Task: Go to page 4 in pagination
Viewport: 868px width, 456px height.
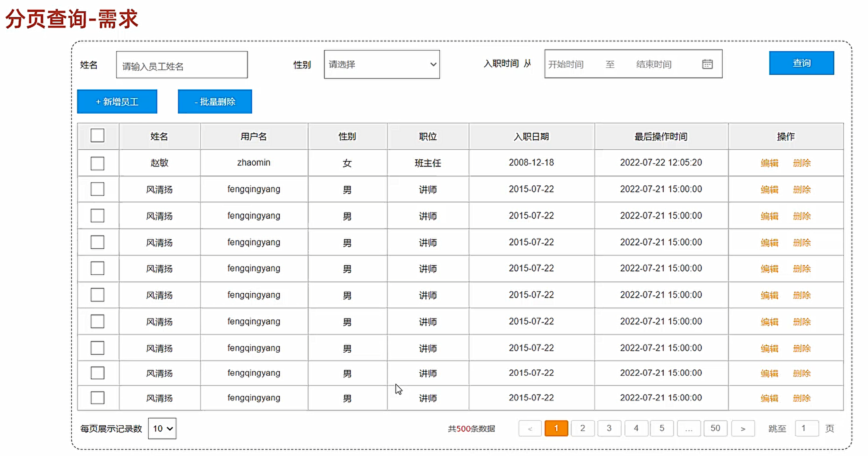Action: 636,428
